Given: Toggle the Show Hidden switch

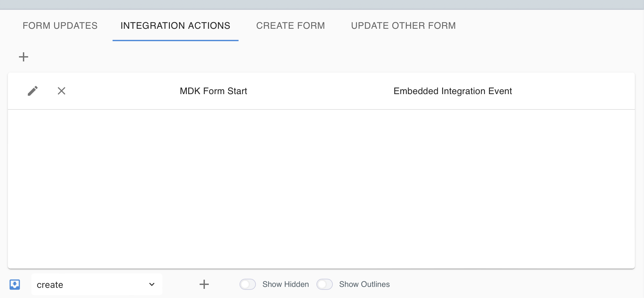Looking at the screenshot, I should 248,284.
